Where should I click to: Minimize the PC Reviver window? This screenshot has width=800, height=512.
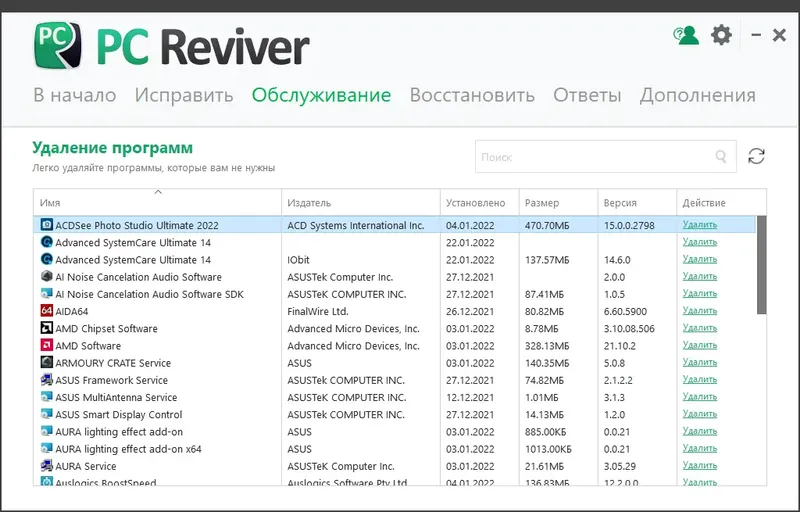pyautogui.click(x=756, y=35)
